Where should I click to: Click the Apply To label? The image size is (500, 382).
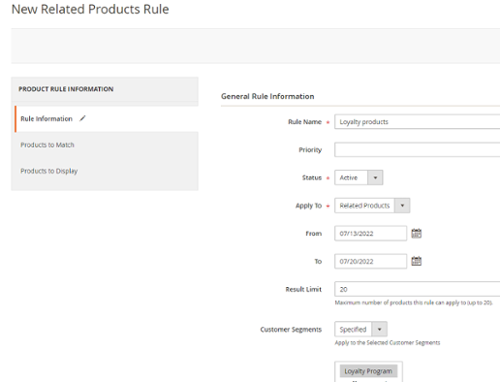[308, 206]
